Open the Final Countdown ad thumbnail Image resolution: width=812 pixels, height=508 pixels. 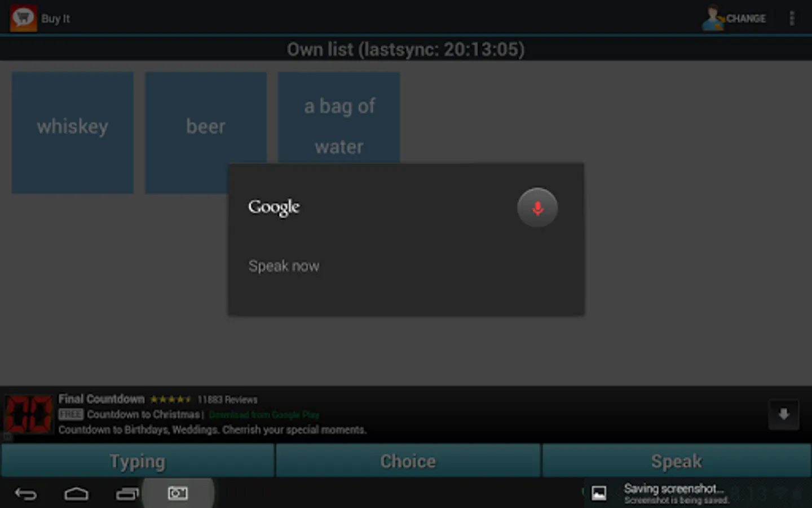click(x=28, y=414)
